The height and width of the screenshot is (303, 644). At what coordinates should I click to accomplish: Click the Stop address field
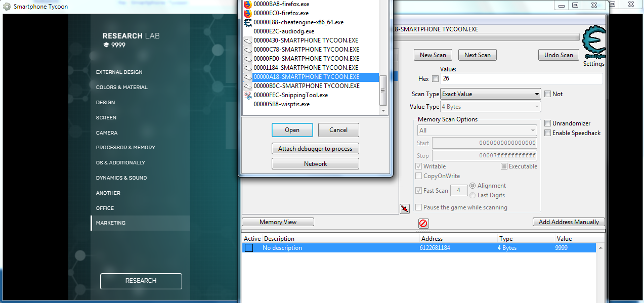coord(485,156)
